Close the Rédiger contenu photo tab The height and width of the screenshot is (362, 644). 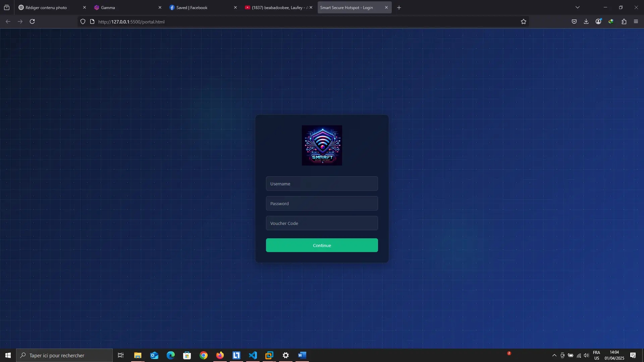click(x=85, y=7)
